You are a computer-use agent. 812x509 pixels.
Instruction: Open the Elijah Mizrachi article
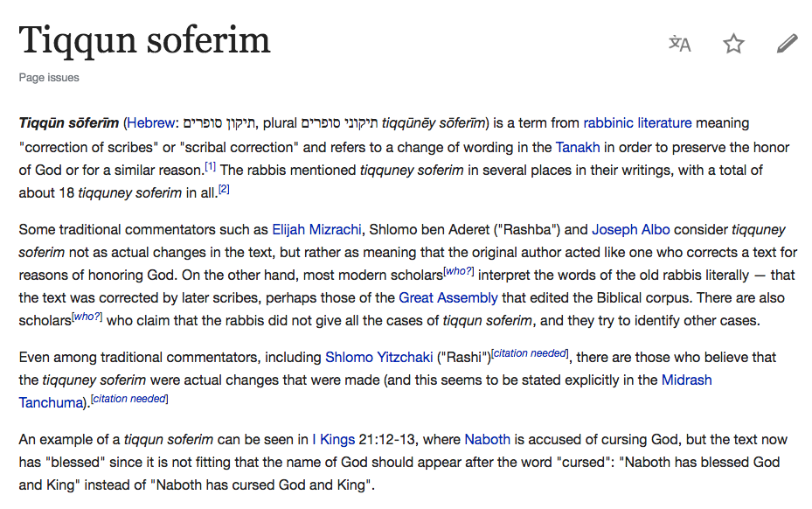click(316, 230)
